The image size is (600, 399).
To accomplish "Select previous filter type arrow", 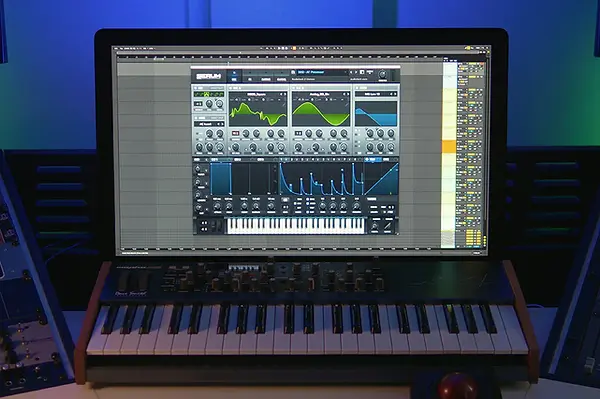I will pyautogui.click(x=391, y=94).
